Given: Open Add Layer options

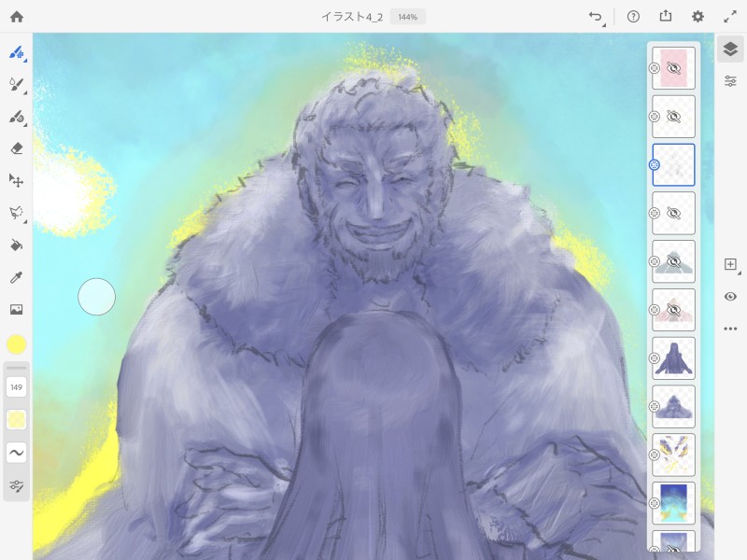Looking at the screenshot, I should coord(731,265).
